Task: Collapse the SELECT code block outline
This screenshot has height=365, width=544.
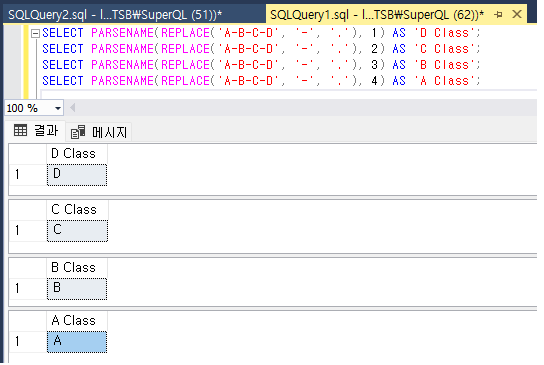Action: coord(35,33)
